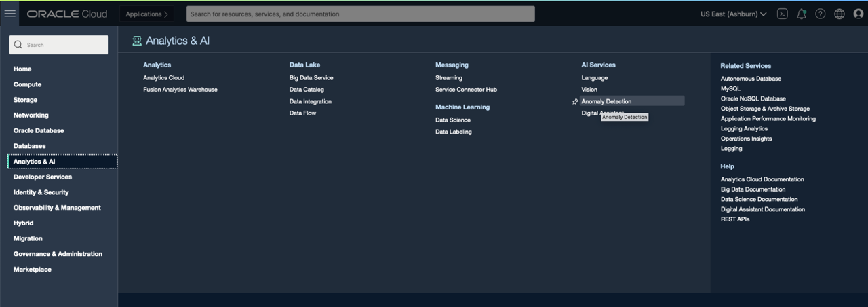
Task: Open Big Data Service
Action: click(x=311, y=77)
